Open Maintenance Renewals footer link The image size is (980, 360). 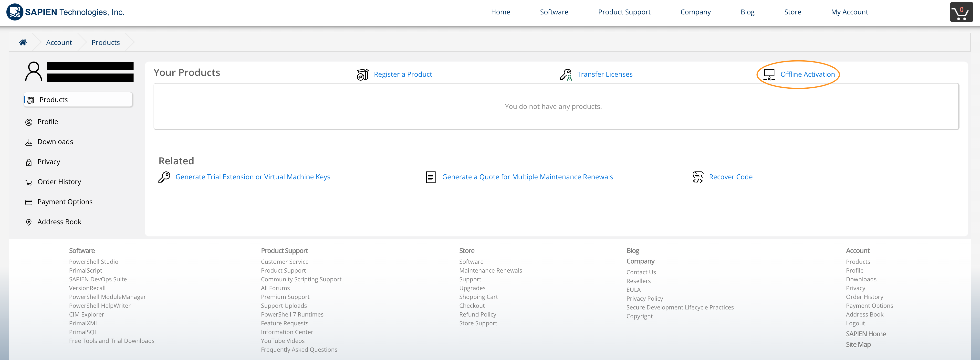point(490,271)
